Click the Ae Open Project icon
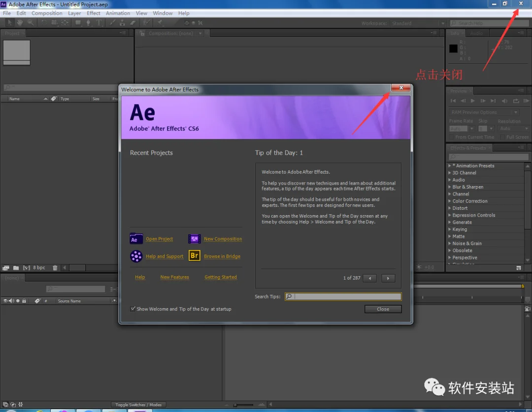The height and width of the screenshot is (412, 532). (136, 239)
